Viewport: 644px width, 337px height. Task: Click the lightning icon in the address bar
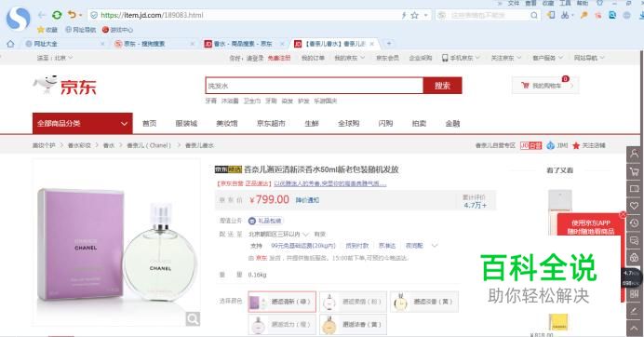(x=404, y=15)
